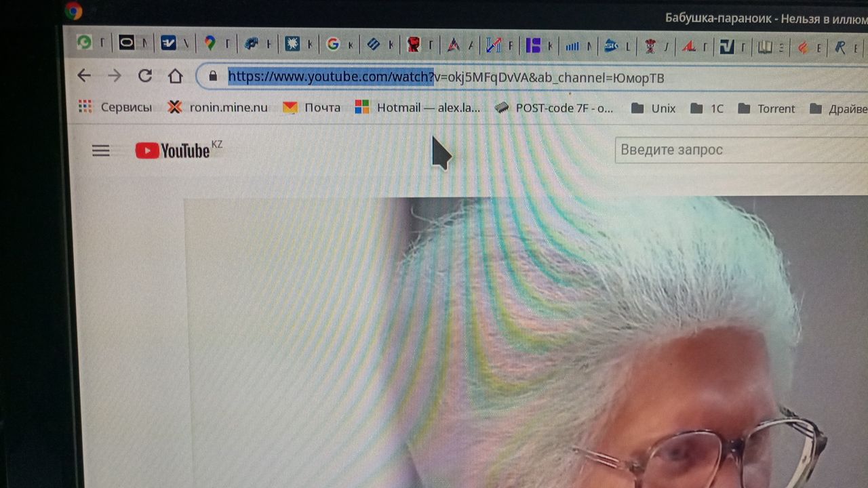The image size is (868, 488).
Task: Reload the YouTube page
Action: 144,76
